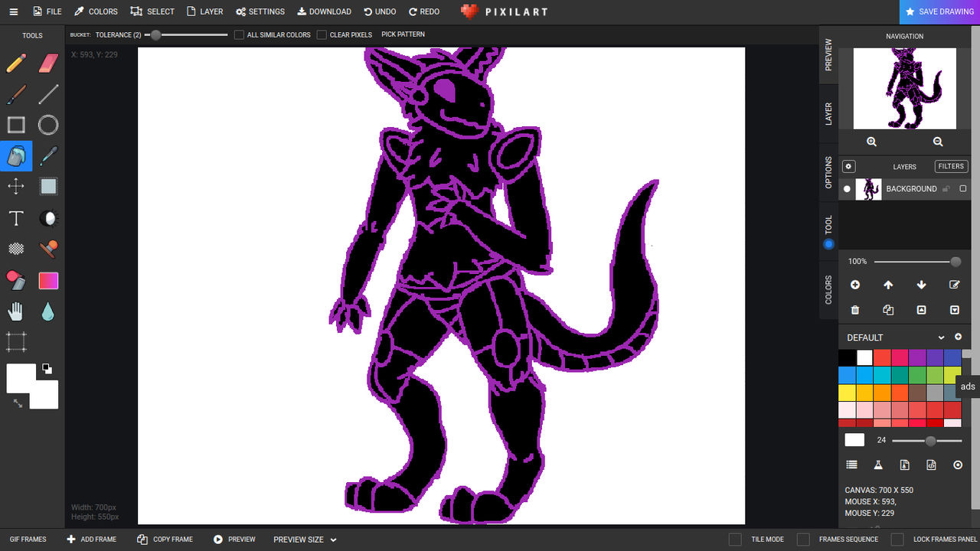The image size is (980, 551).
Task: Open the hamburger main menu
Action: point(13,11)
